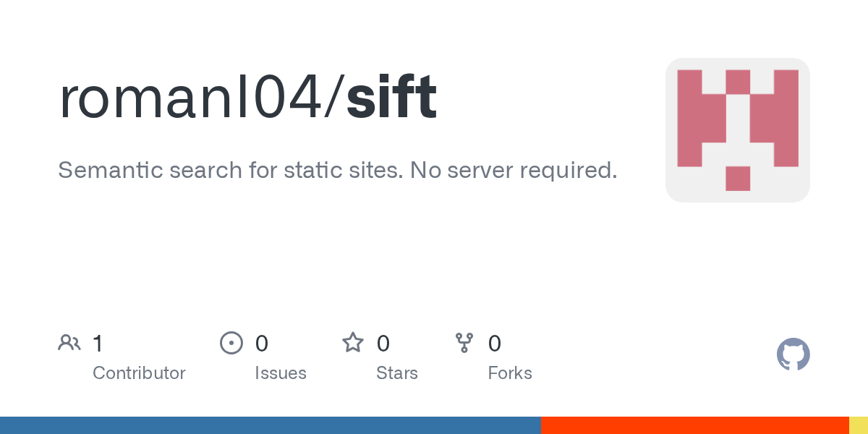This screenshot has width=868, height=434.
Task: Click the Stars label
Action: click(x=396, y=373)
